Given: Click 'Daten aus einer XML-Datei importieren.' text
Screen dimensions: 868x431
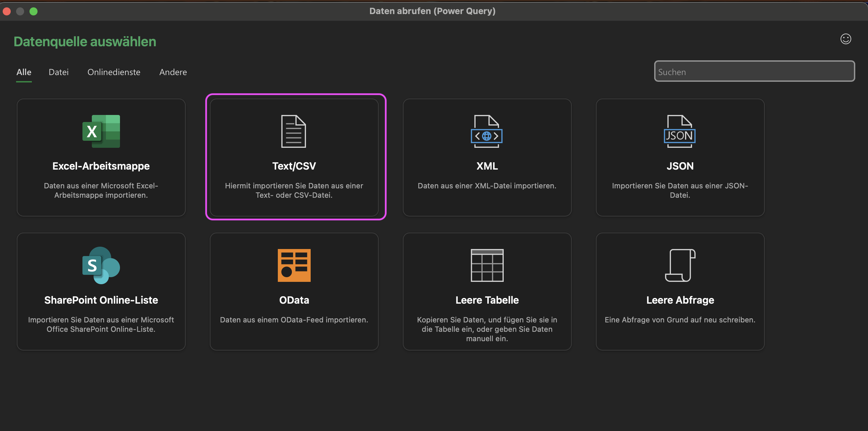Looking at the screenshot, I should [x=487, y=186].
